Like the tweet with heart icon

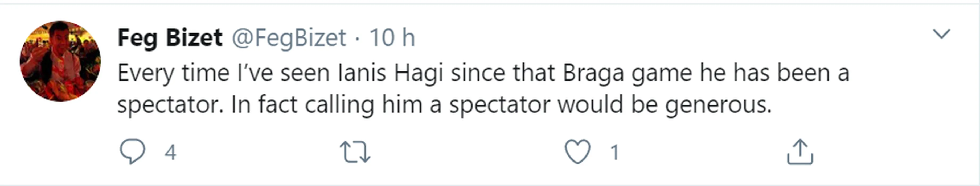577,152
